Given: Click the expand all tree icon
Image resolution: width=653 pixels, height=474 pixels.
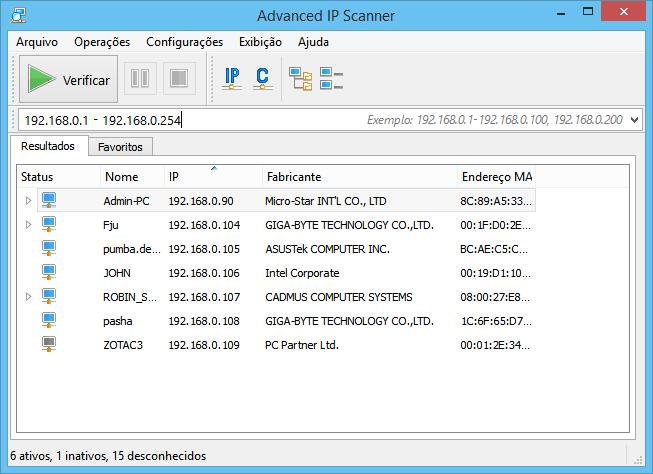Looking at the screenshot, I should [x=300, y=78].
